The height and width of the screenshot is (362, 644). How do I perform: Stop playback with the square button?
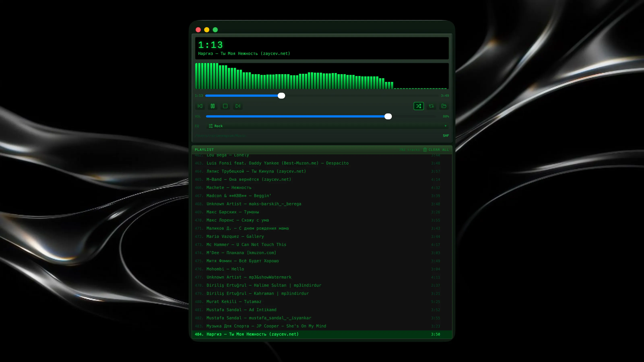pos(225,106)
